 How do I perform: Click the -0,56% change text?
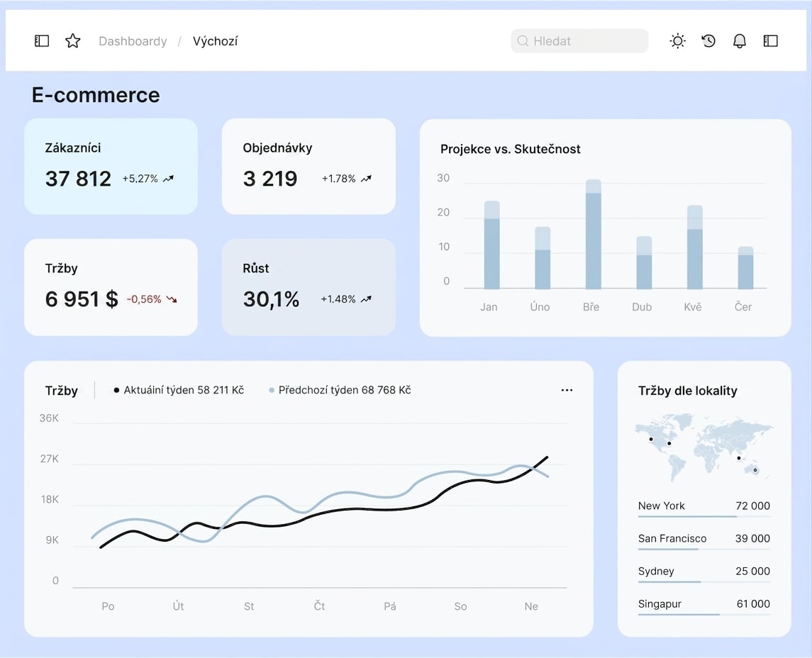[x=144, y=299]
